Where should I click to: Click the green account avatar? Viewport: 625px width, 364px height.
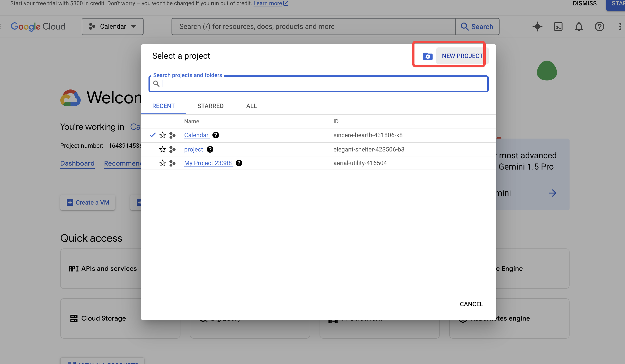coord(547,70)
